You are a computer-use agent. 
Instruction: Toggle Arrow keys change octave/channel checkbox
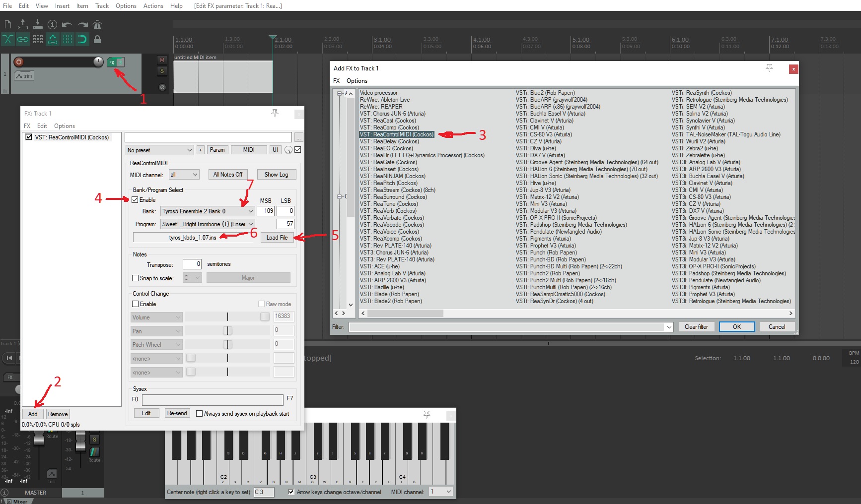click(x=291, y=492)
